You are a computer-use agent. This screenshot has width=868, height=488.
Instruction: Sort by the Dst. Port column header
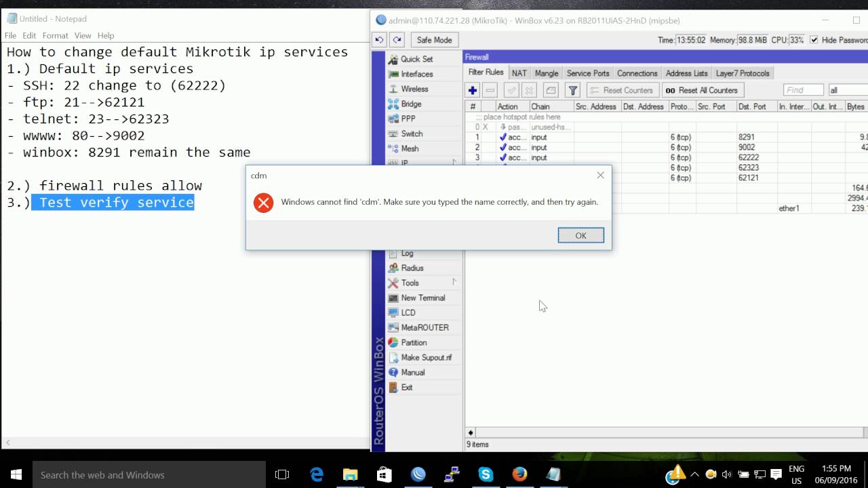click(x=756, y=106)
